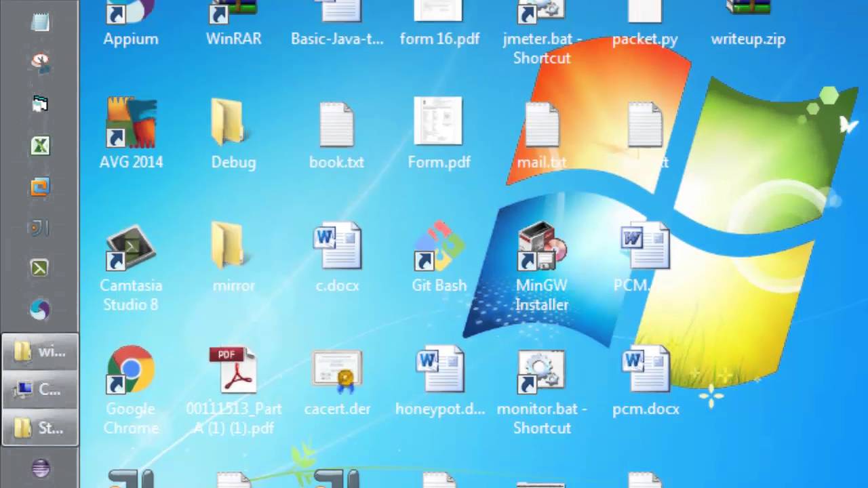Select the honeypot.d... Word document

439,381
